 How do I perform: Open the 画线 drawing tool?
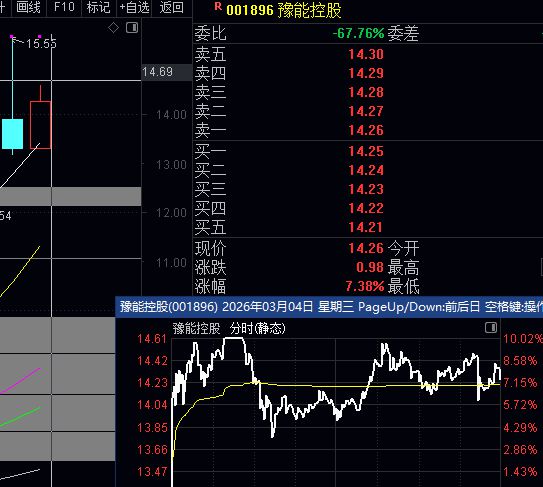coord(28,7)
